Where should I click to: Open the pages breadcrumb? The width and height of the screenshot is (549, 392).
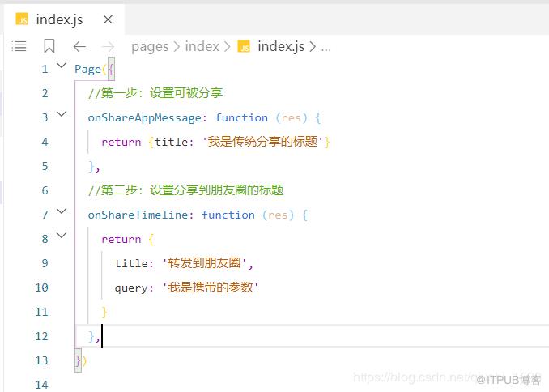(150, 47)
